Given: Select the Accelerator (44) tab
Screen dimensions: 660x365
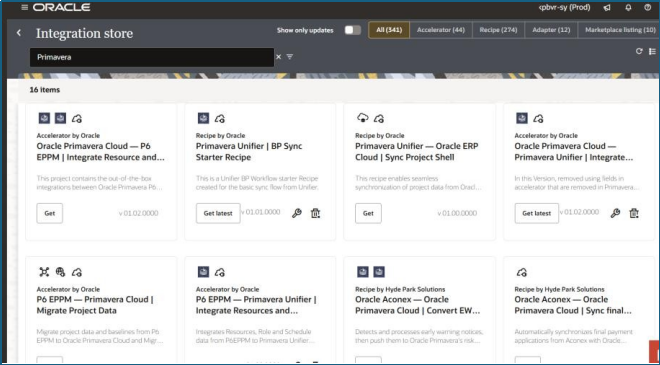Looking at the screenshot, I should click(441, 30).
